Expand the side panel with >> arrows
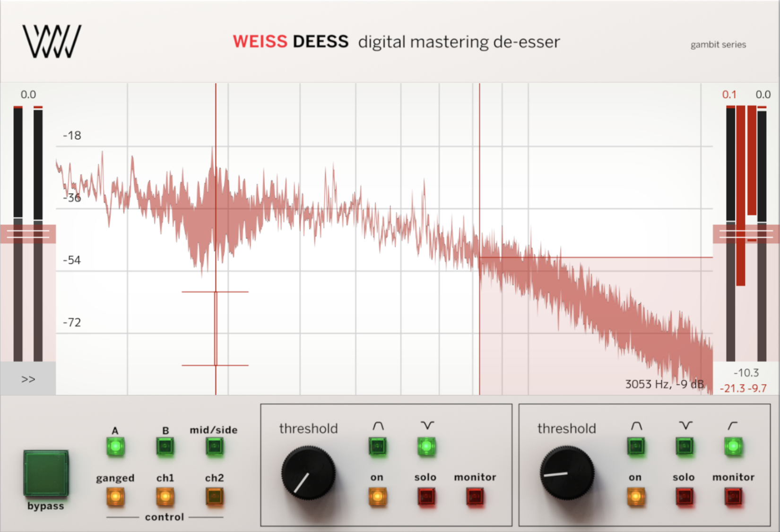This screenshot has width=780, height=532. (28, 379)
